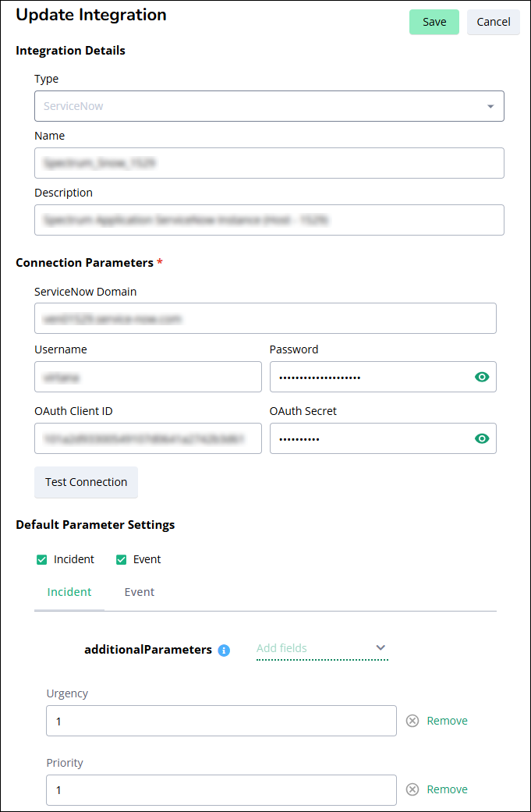
Task: Click the Type dropdown arrow
Action: [490, 107]
